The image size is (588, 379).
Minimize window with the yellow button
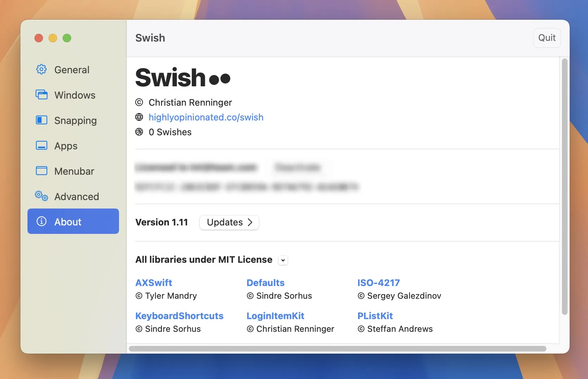pos(53,38)
